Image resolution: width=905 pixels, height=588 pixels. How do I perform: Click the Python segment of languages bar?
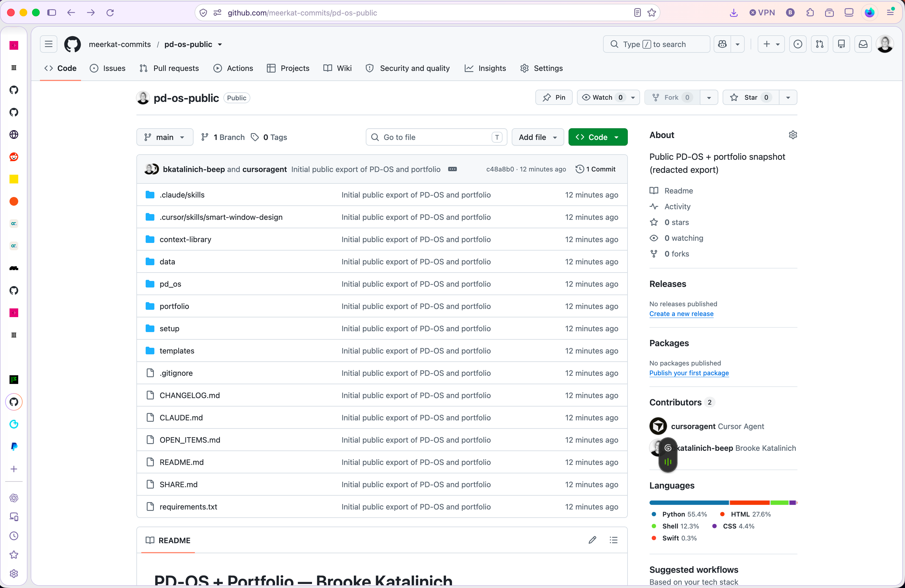(x=689, y=503)
